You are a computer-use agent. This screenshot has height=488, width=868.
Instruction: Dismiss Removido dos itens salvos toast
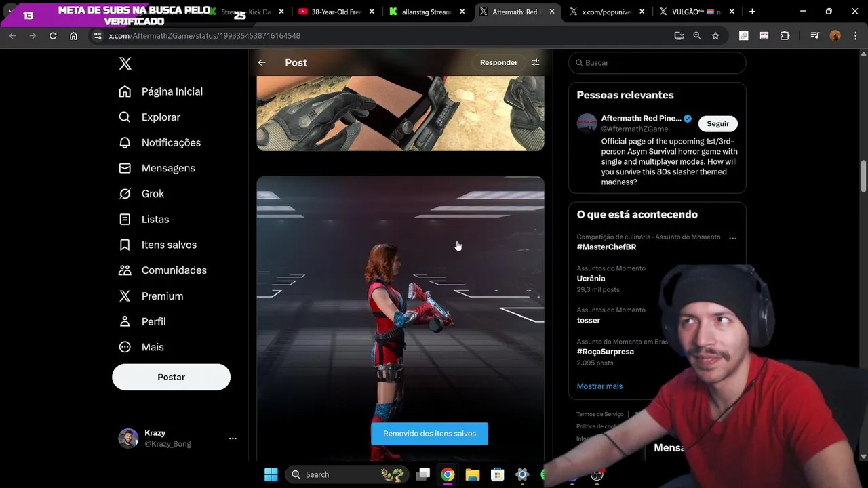click(x=429, y=434)
